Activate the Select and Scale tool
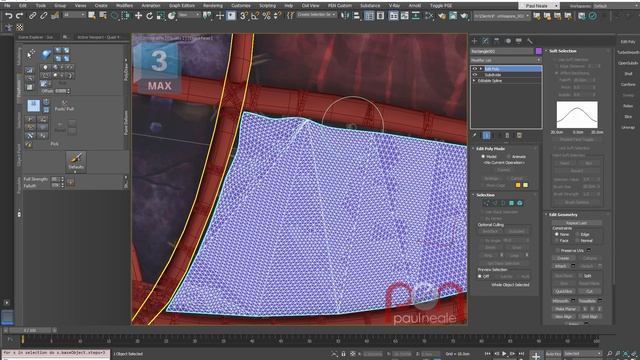Viewport: 640px width, 360px height. tap(160, 16)
